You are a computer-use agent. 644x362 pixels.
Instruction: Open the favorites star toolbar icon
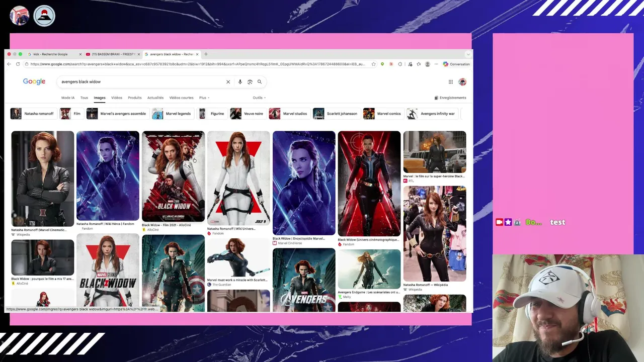419,64
